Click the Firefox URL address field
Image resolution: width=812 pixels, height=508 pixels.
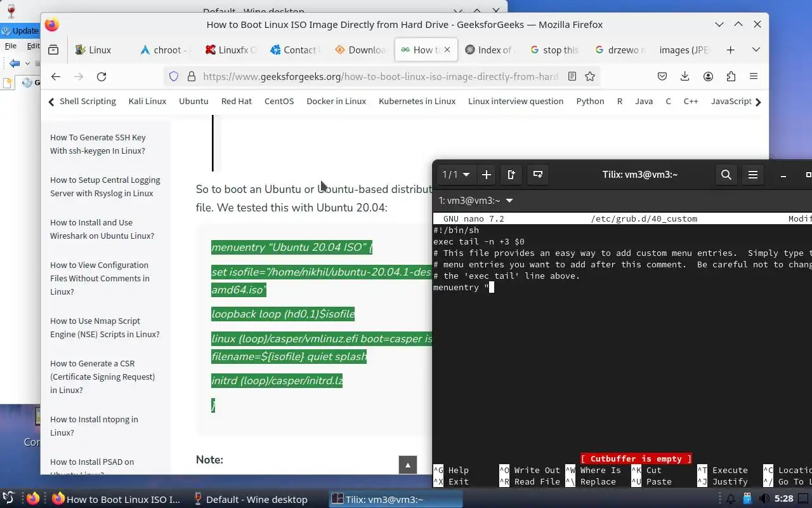coord(381,76)
